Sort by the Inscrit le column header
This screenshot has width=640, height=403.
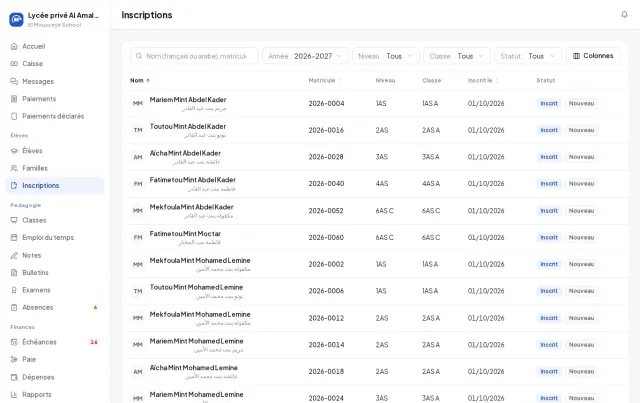tap(483, 80)
